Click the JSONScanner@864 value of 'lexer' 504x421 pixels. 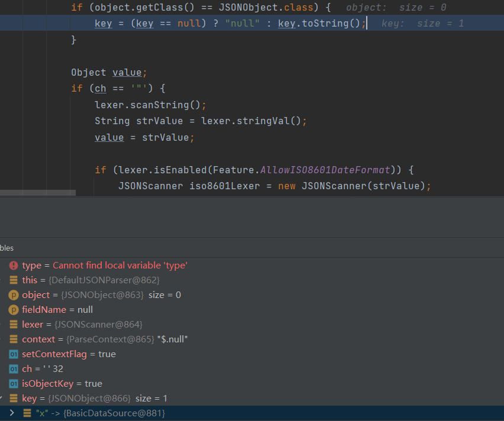click(98, 325)
